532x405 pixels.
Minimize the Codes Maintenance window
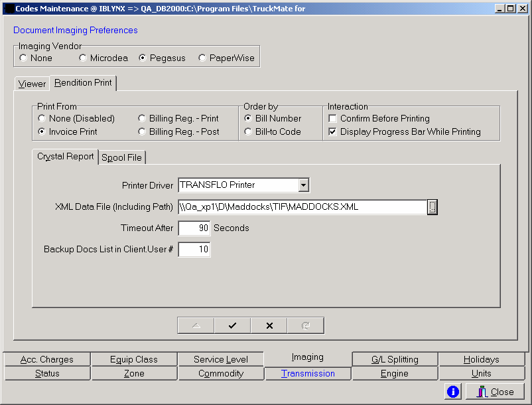(x=499, y=9)
